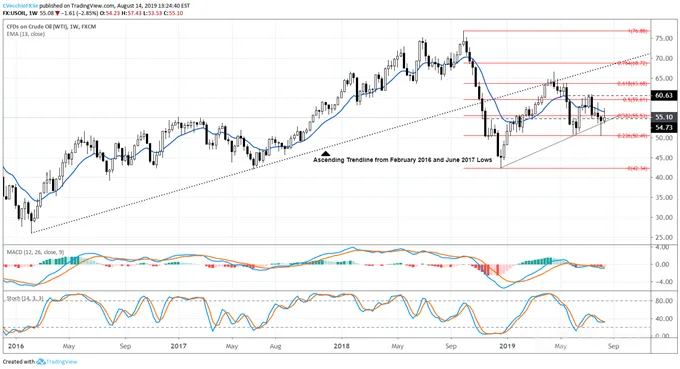Screen dimensions: 680x369
Task: Click the C:55.10 close value in header
Action: click(173, 13)
